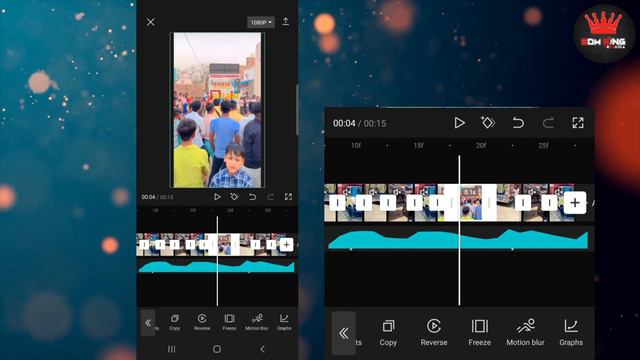Add keyframe using diamond icon in enlarged panel
Image resolution: width=640 pixels, height=360 pixels.
point(487,122)
